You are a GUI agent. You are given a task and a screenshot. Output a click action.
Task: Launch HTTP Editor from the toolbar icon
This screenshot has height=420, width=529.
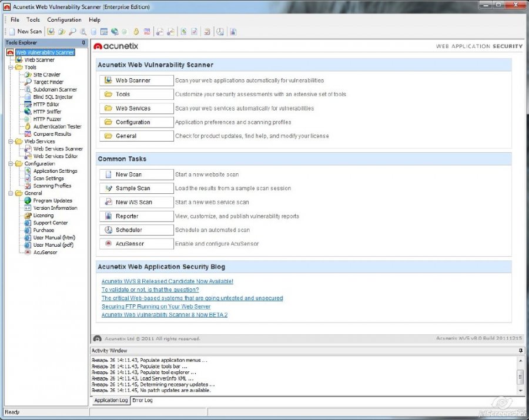[104, 32]
